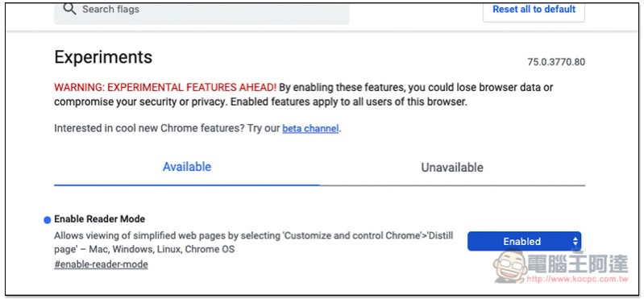Viewport: 644px width, 299px height.
Task: Open the beta channel link
Action: pyautogui.click(x=310, y=129)
